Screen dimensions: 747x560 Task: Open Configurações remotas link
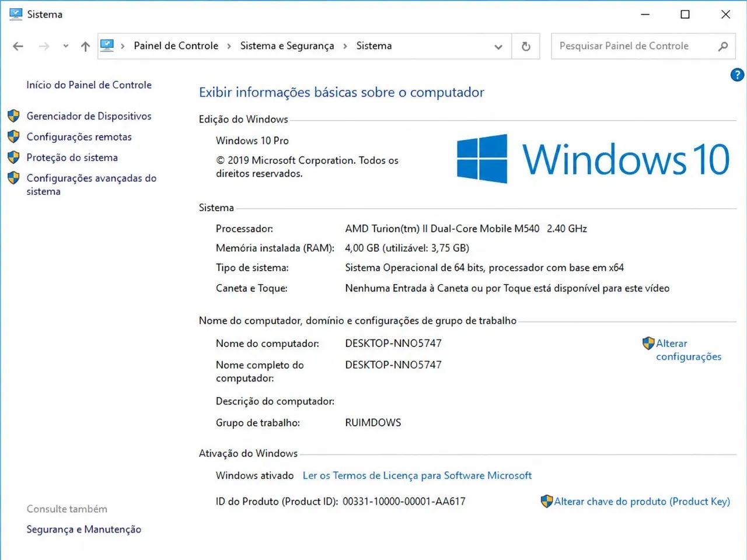[79, 137]
